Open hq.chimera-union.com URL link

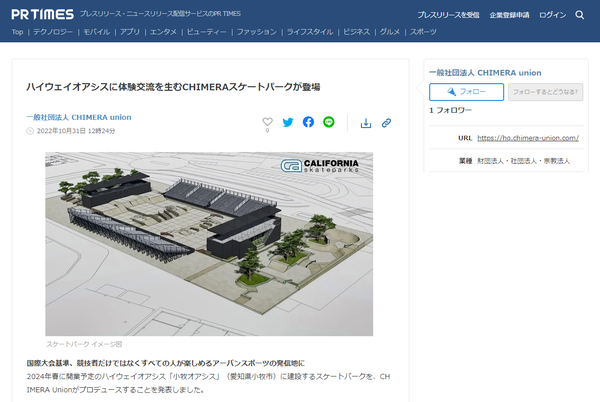pyautogui.click(x=528, y=138)
